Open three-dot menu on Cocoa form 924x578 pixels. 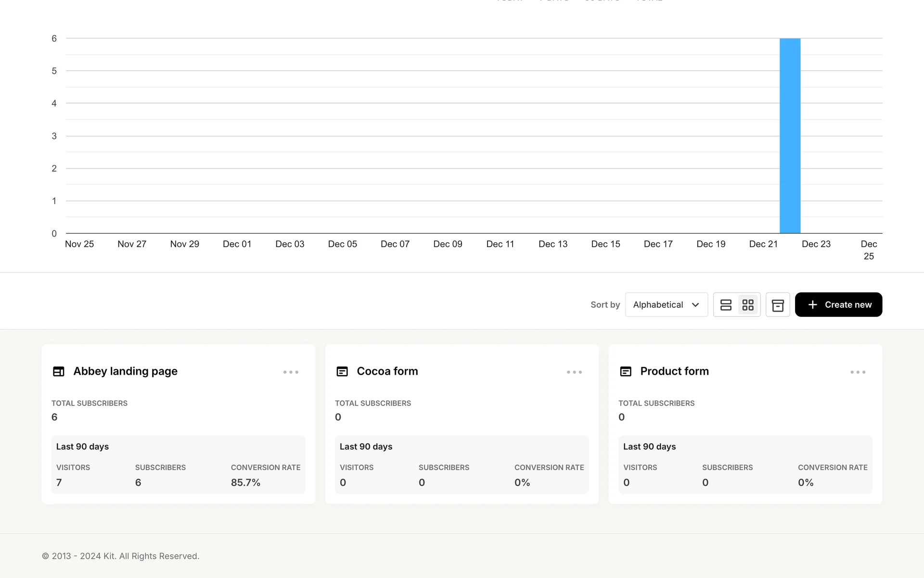tap(574, 372)
